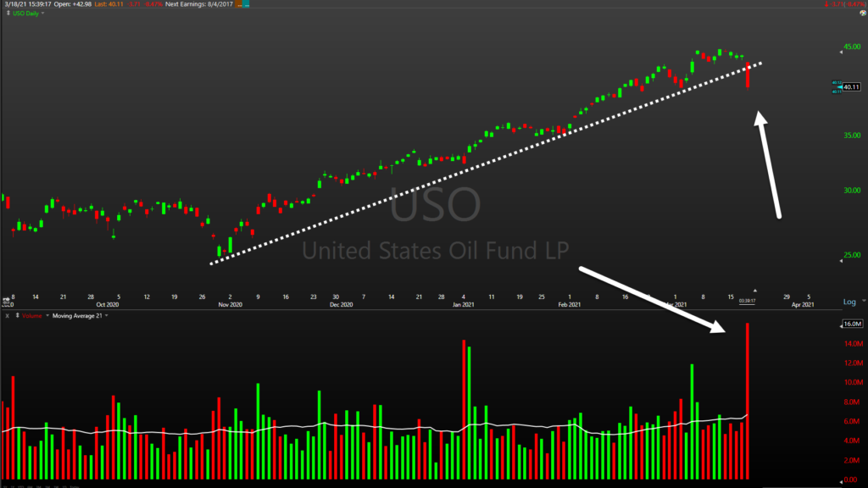Screen dimensions: 868x488
Task: Click the red Volume indicator label
Action: (x=32, y=316)
